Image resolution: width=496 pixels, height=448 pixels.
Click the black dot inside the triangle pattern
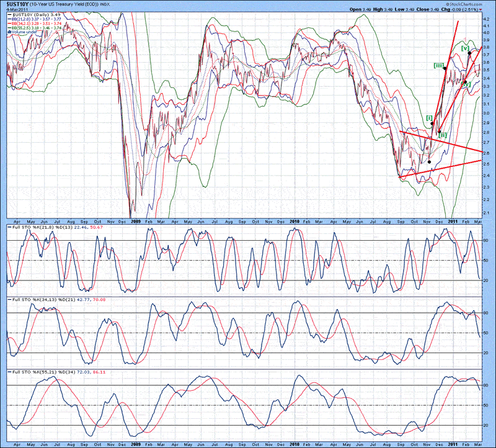coord(430,162)
